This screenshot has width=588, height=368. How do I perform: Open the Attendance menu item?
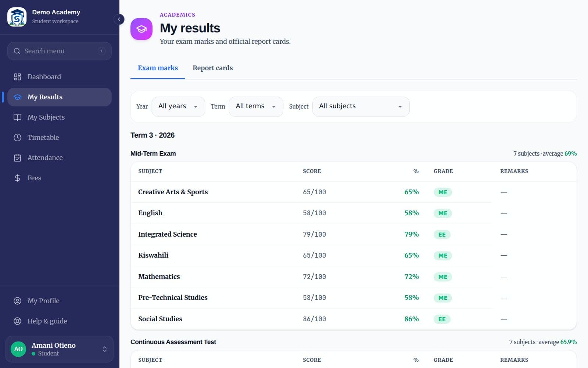click(60, 158)
